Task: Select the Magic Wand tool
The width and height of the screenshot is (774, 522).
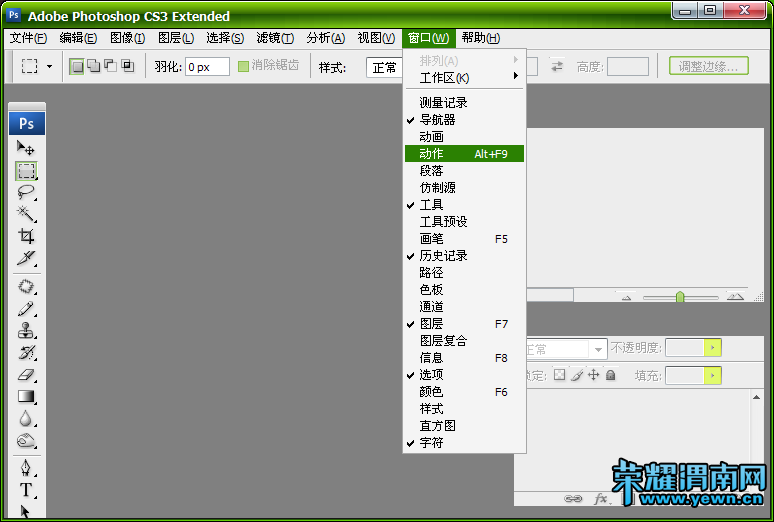Action: tap(26, 214)
